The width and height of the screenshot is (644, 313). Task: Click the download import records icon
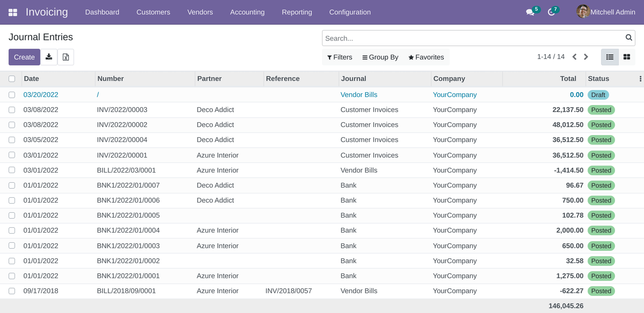(49, 57)
